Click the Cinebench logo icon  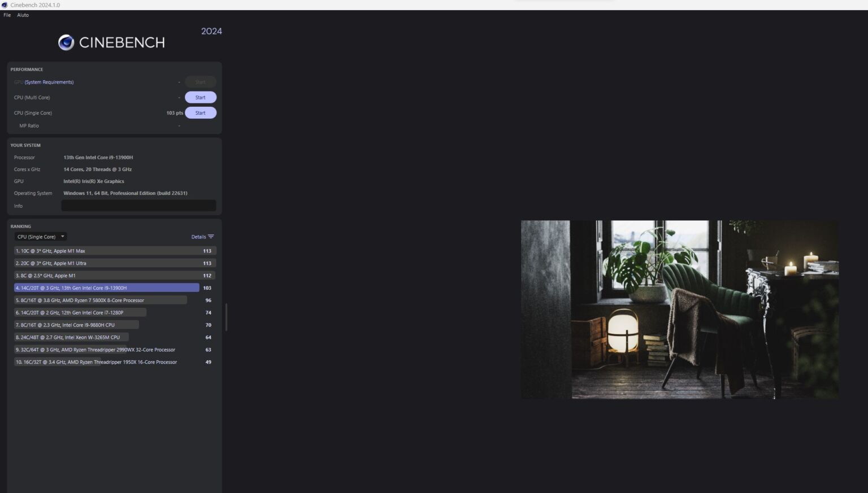66,42
